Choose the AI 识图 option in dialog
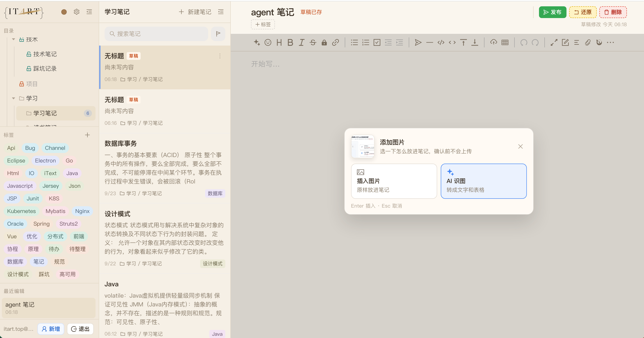Image resolution: width=644 pixels, height=338 pixels. pos(484,181)
